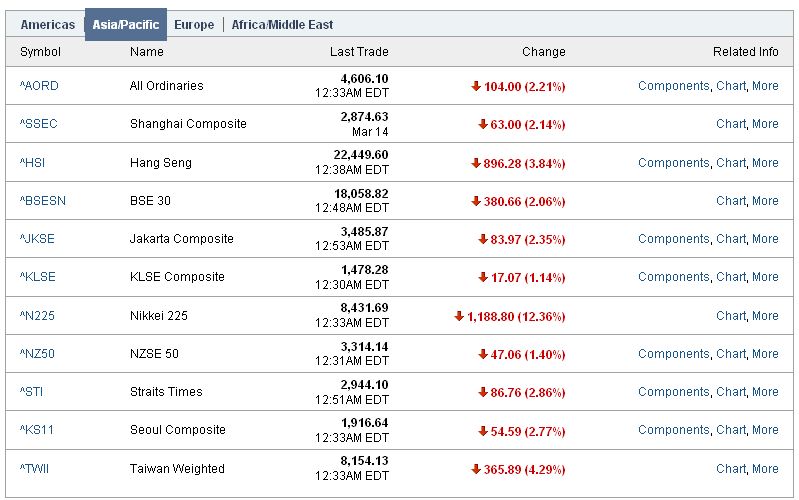The width and height of the screenshot is (799, 500).
Task: Open Chart link for Hang Seng
Action: pyautogui.click(x=731, y=163)
